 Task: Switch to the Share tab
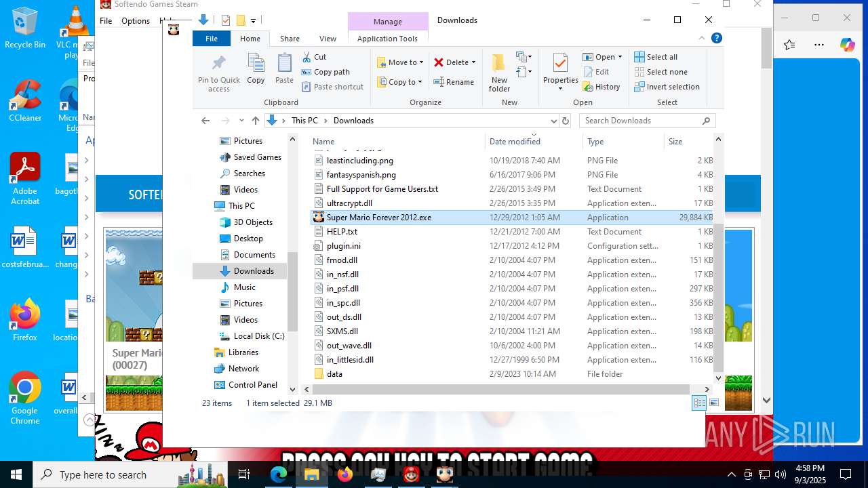(x=290, y=39)
